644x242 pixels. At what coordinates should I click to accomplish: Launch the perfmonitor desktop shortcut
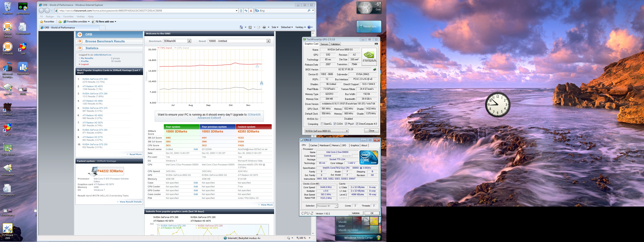coord(23,8)
